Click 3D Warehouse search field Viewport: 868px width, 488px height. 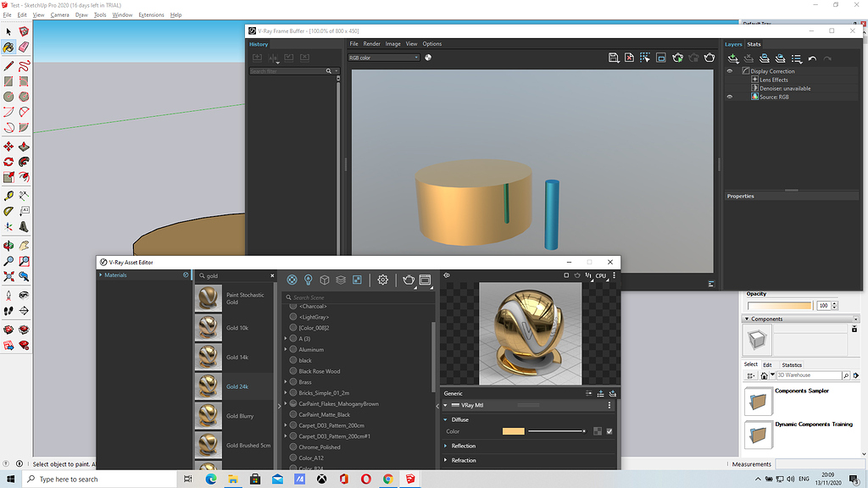click(809, 375)
